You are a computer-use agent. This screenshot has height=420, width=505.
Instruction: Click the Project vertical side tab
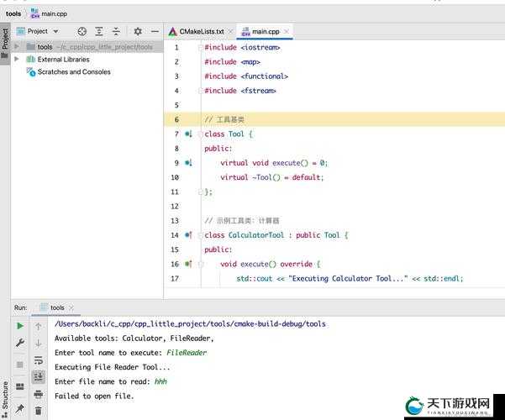pos(5,44)
